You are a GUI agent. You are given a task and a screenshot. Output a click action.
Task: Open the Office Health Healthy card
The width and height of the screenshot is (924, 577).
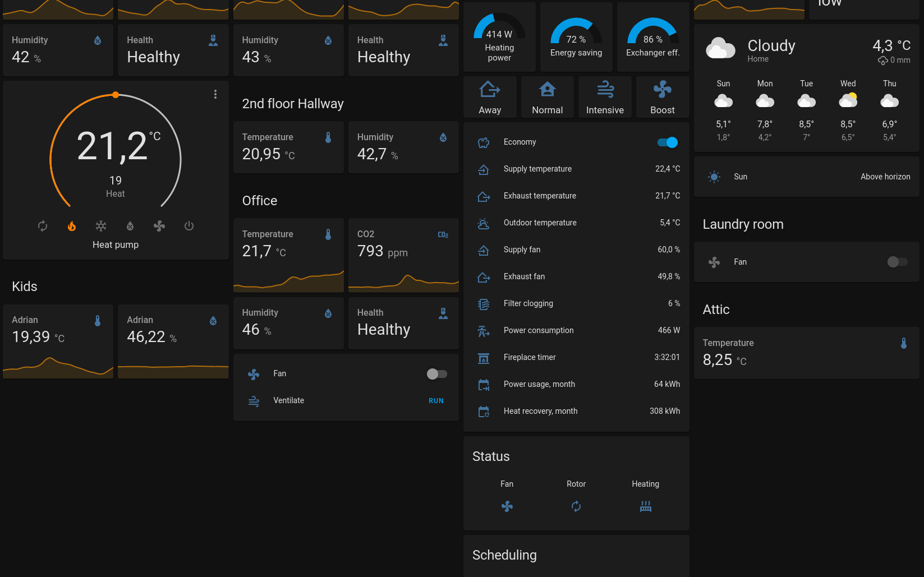403,323
